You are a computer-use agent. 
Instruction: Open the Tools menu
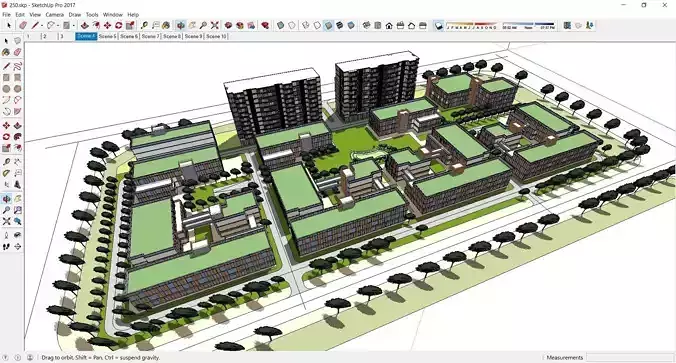point(92,14)
